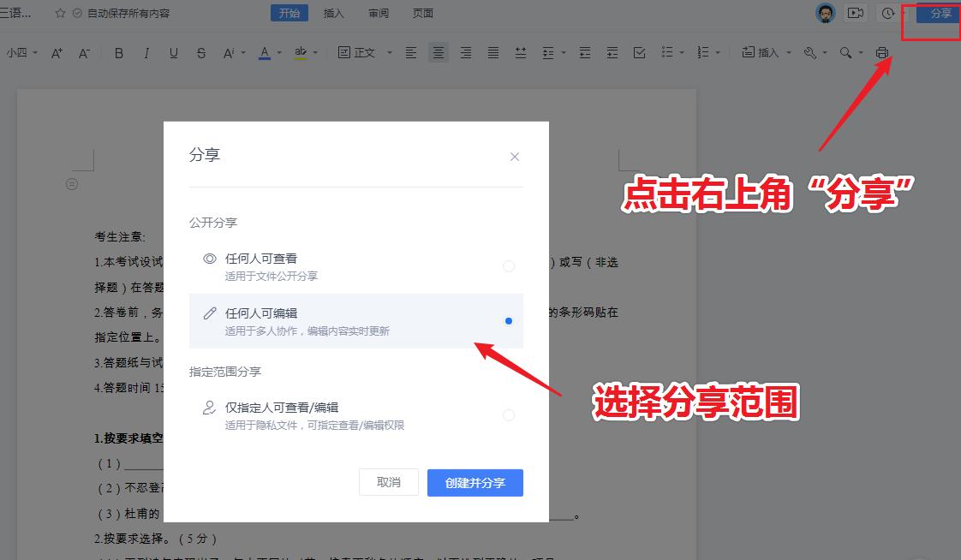Toggle bold formatting
The image size is (961, 560).
[x=119, y=52]
